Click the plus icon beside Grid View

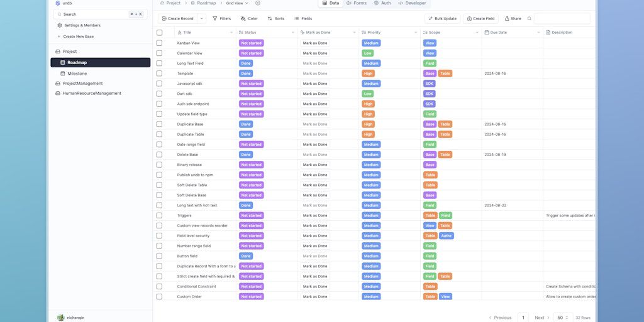click(x=258, y=3)
